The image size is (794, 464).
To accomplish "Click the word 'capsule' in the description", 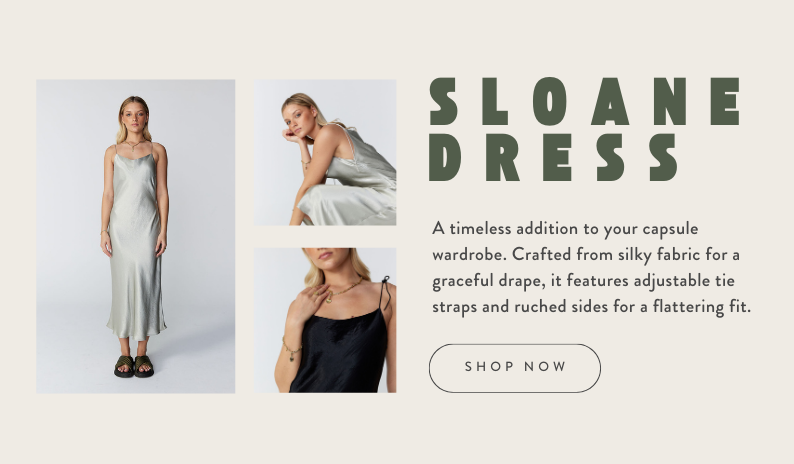I will point(670,229).
